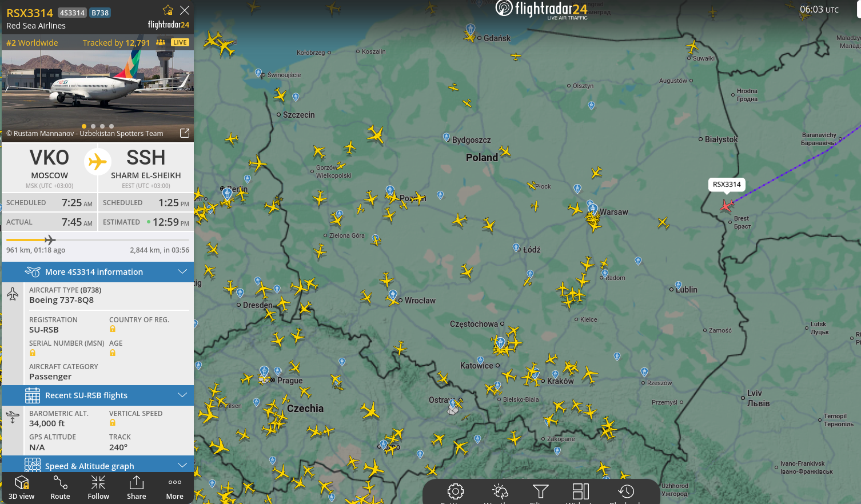Screen dimensions: 861x504
Task: Open the Widgets layout icon
Action: (x=581, y=491)
